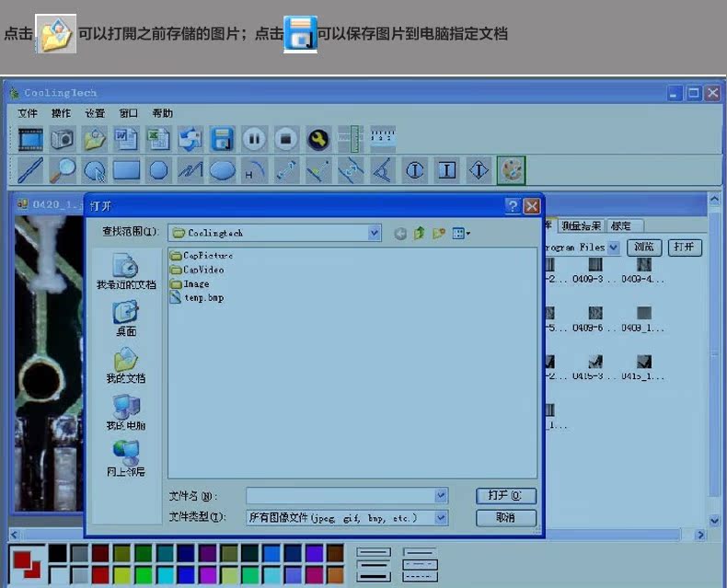Click the 打开(O) button in dialog

[505, 496]
